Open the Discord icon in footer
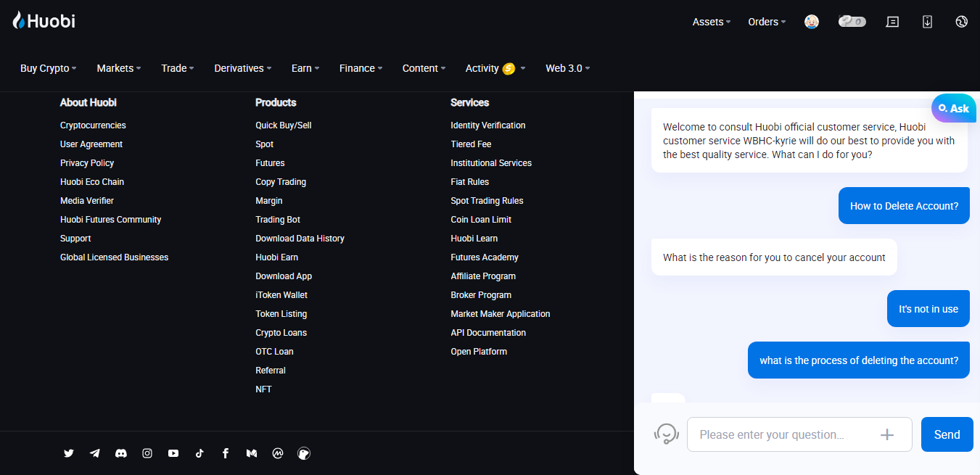This screenshot has height=475, width=980. coord(121,453)
